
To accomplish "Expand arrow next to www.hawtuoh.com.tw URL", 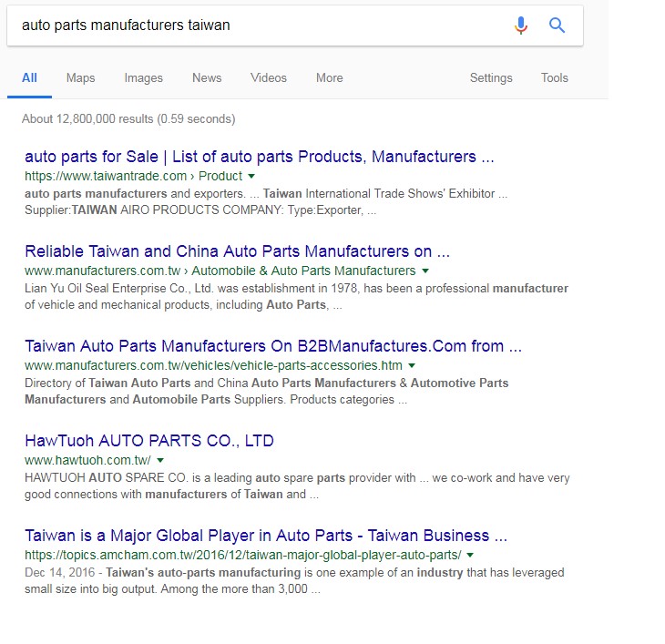I will point(160,460).
